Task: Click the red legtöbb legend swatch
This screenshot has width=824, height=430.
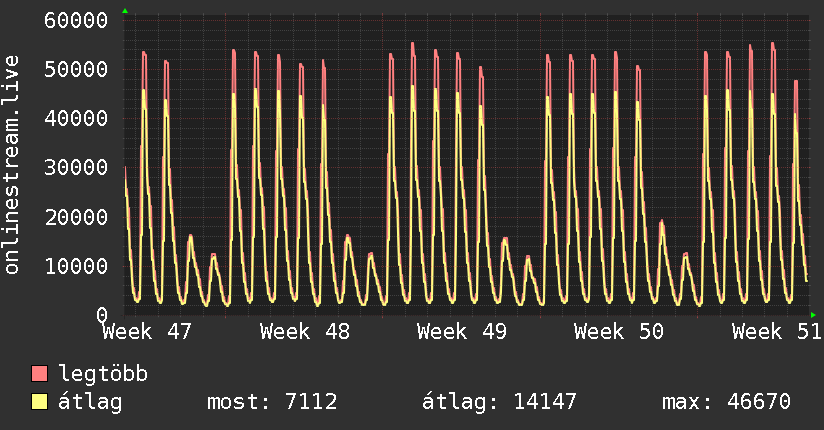Action: [39, 374]
